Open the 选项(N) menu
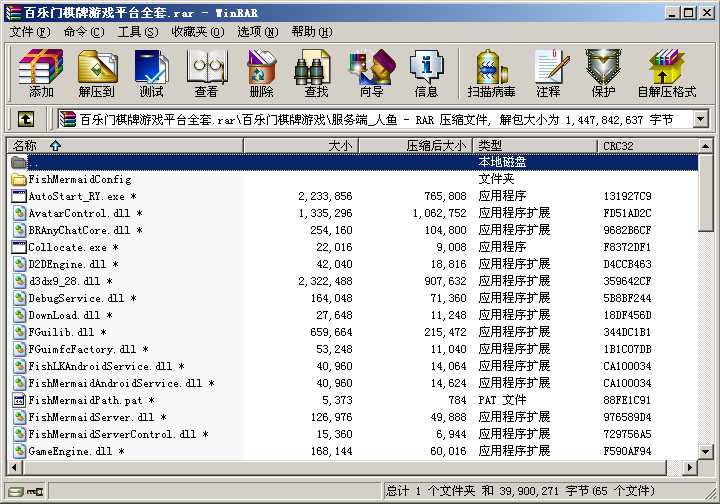This screenshot has width=720, height=504. [x=258, y=32]
